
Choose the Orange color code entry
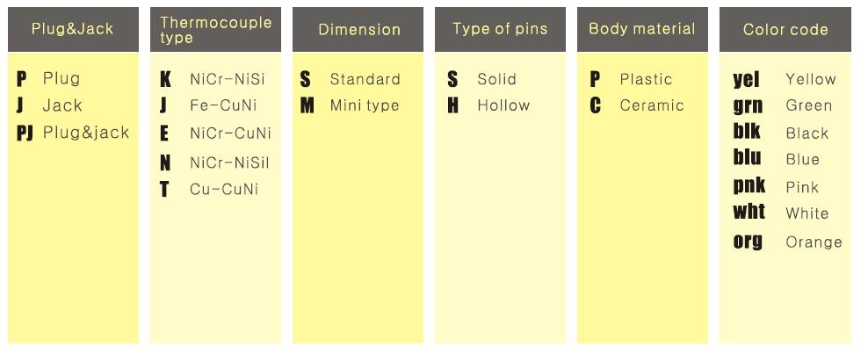coord(814,242)
